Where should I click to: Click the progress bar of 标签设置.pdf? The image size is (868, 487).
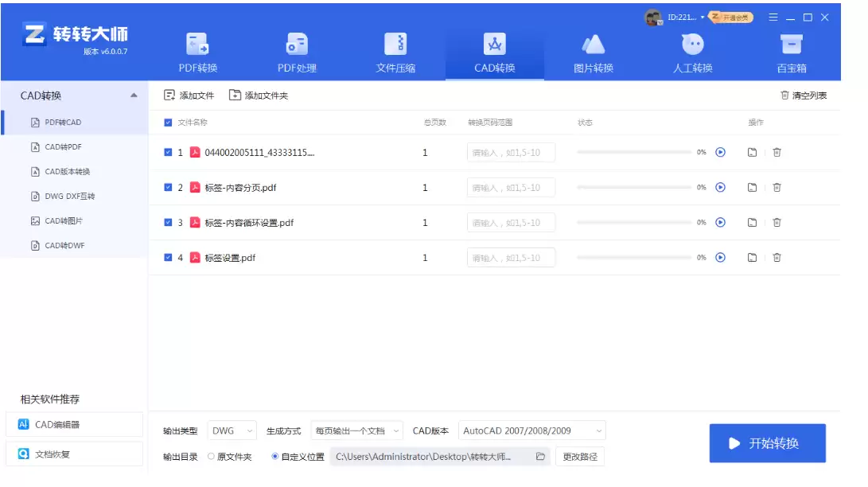click(x=633, y=258)
